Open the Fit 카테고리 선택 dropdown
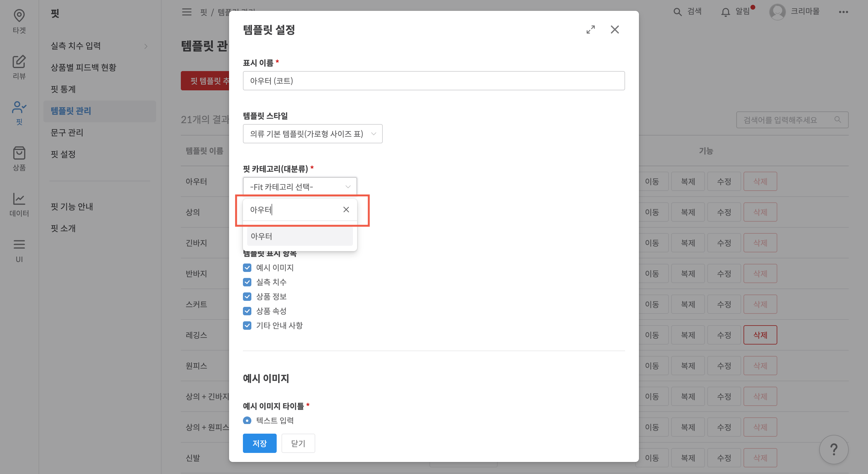The image size is (868, 474). coord(299,186)
